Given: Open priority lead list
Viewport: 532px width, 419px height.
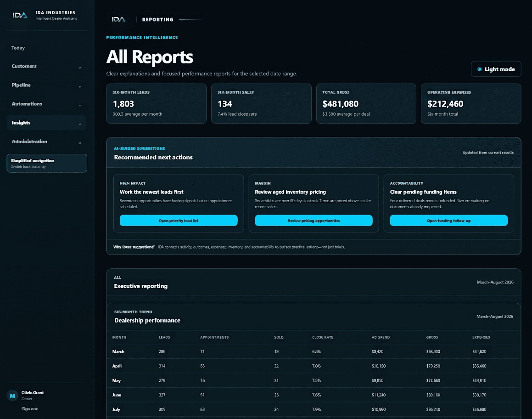Looking at the screenshot, I should (x=179, y=221).
